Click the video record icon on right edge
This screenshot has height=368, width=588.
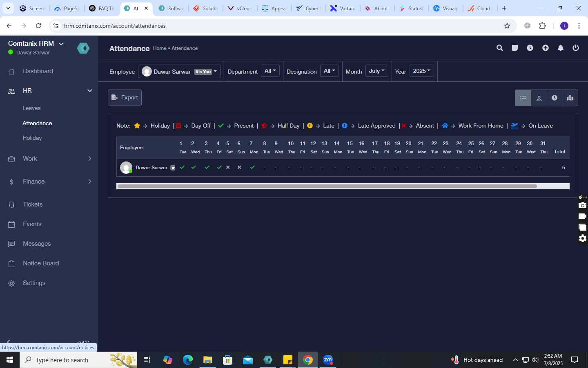[583, 216]
